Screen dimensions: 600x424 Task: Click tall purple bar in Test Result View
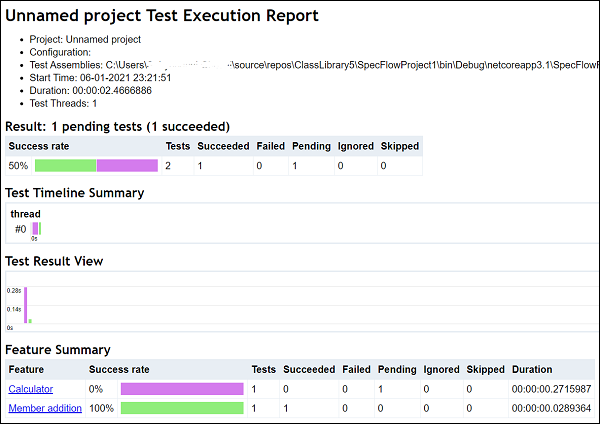25,305
